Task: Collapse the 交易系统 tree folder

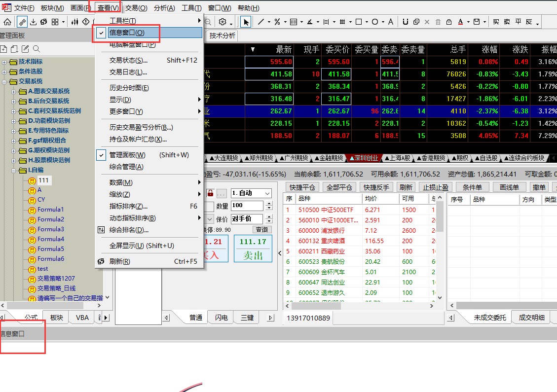Action: (5, 81)
